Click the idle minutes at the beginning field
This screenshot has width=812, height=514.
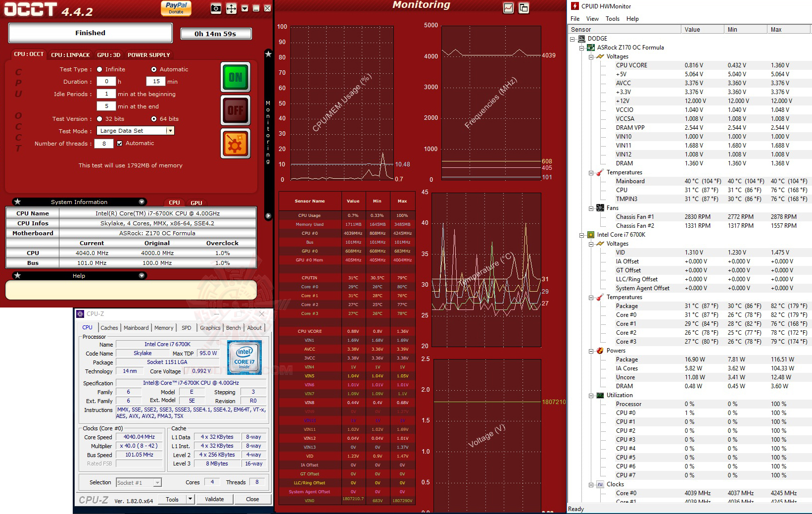point(106,94)
